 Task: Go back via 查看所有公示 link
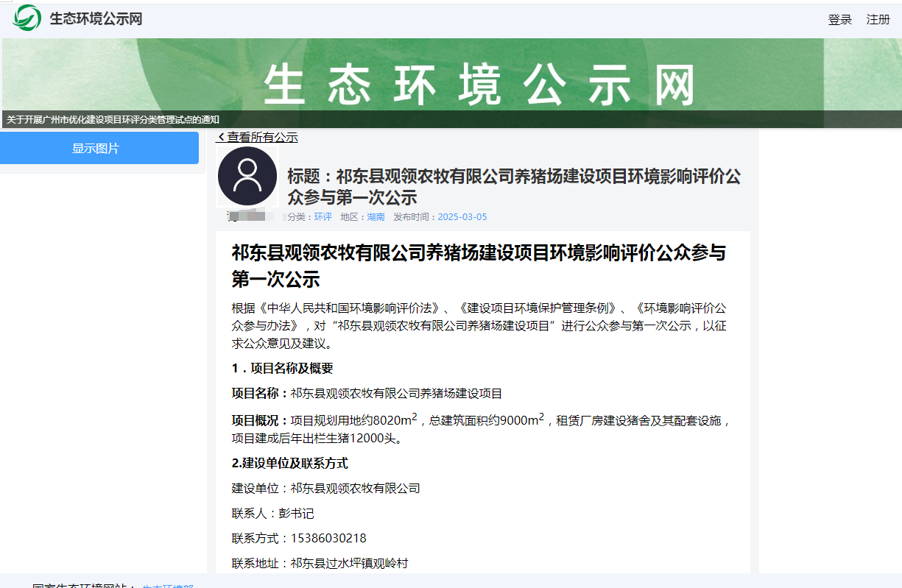[262, 137]
